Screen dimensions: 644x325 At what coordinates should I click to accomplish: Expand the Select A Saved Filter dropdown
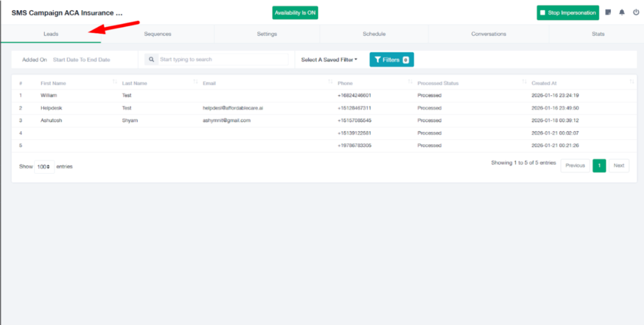[329, 60]
